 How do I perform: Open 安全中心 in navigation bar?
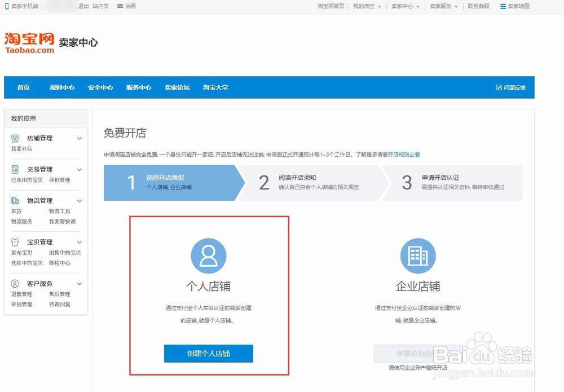pos(100,87)
